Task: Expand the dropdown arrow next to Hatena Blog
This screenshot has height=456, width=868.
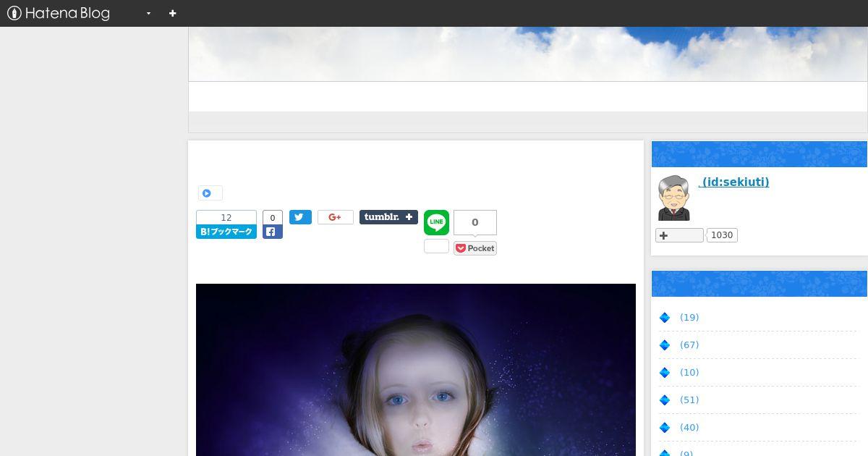Action: pyautogui.click(x=148, y=14)
